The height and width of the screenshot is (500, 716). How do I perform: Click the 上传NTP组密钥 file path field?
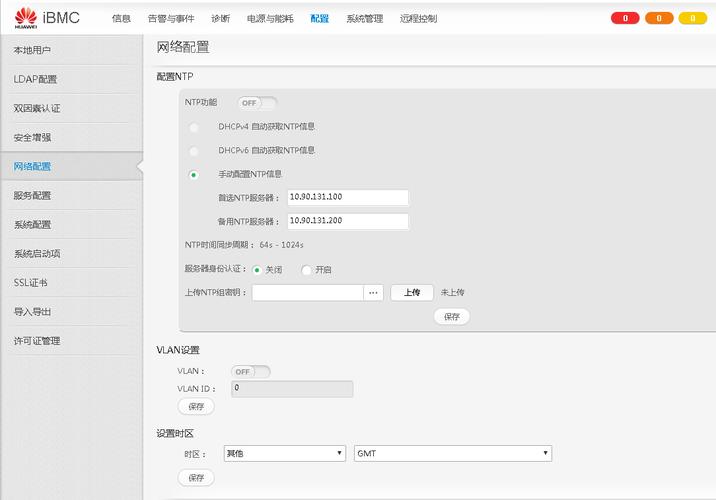[308, 293]
